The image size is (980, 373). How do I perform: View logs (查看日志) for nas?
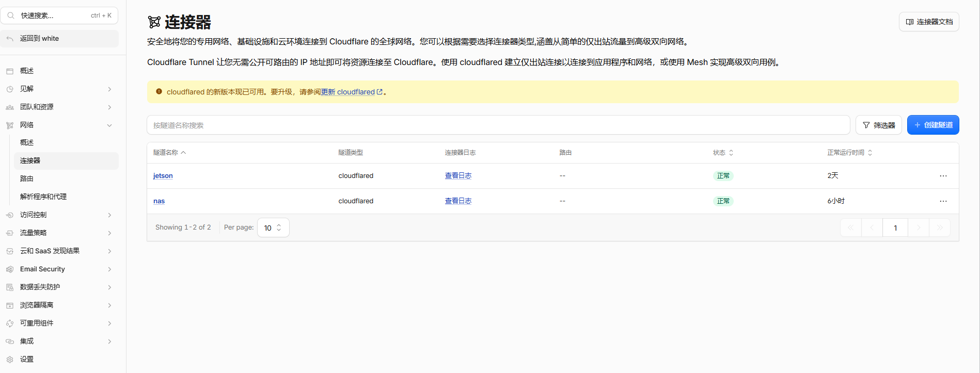tap(459, 201)
